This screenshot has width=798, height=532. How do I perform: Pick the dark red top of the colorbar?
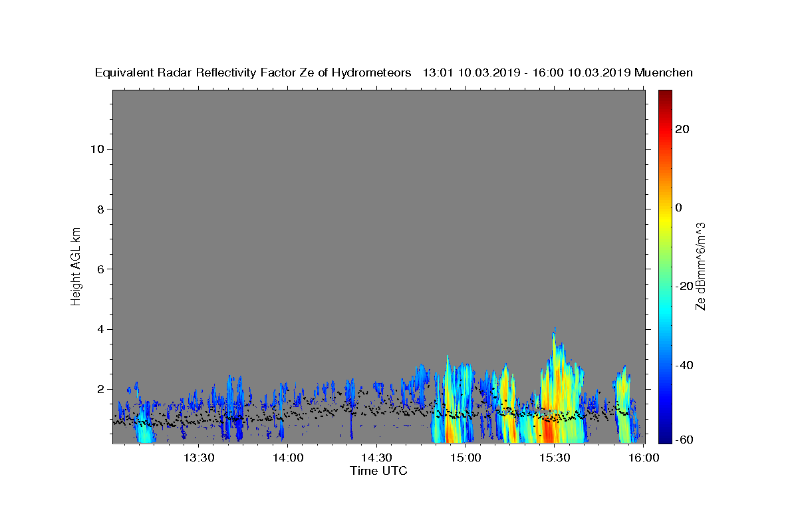click(665, 96)
